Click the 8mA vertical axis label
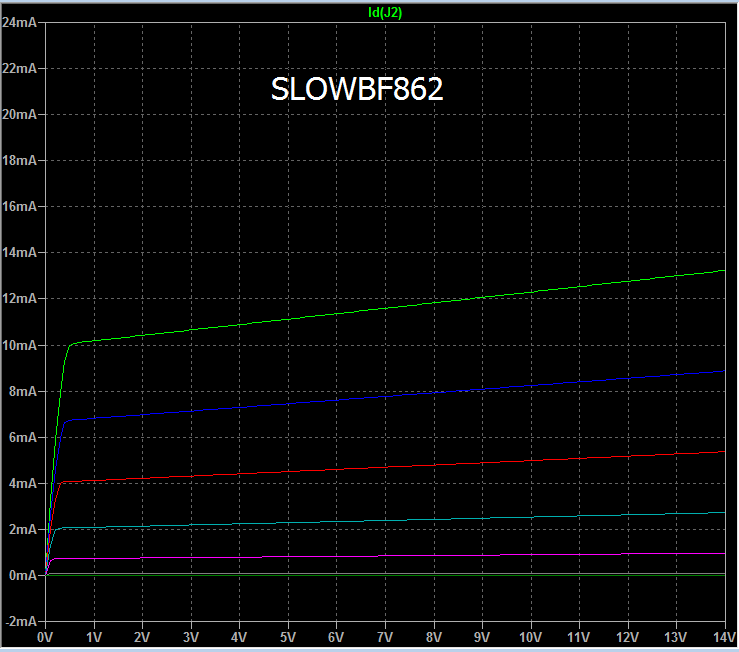739x652 pixels. (x=22, y=391)
